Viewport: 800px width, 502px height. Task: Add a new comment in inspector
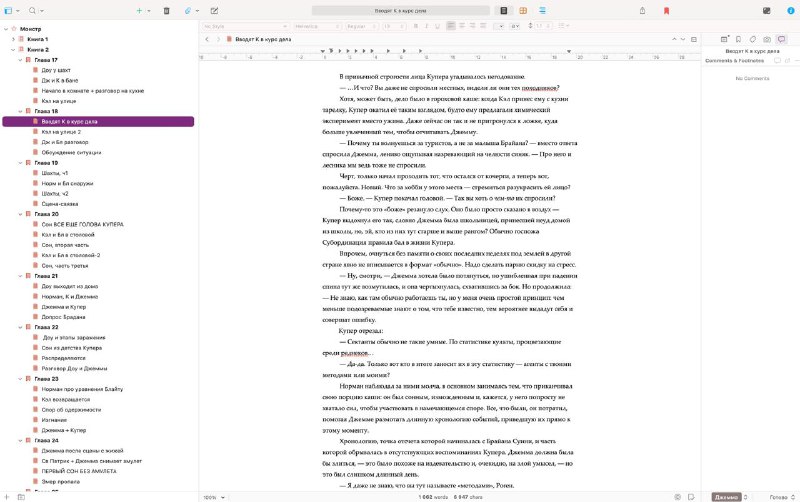coord(777,61)
